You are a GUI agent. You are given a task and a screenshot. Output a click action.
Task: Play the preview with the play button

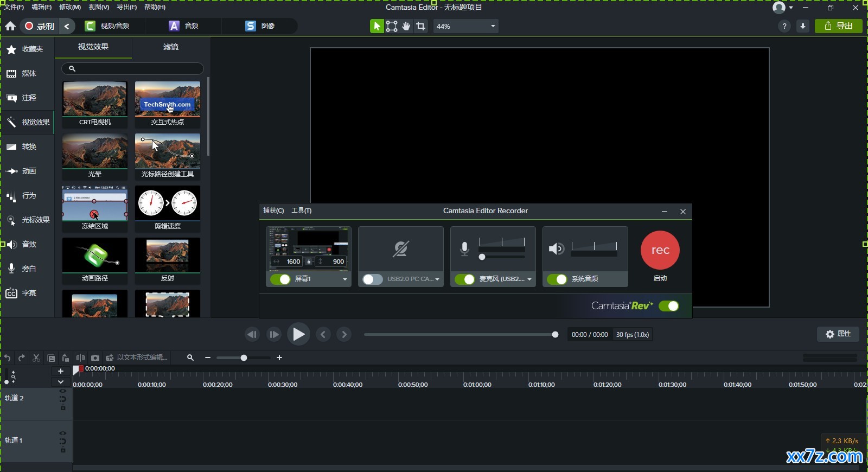click(298, 334)
